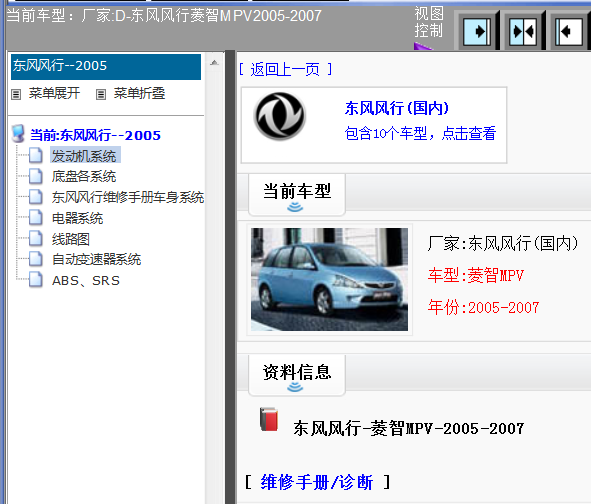Open 自动变速器系统 in the tree
Screen dimensions: 591x504
tap(96, 259)
